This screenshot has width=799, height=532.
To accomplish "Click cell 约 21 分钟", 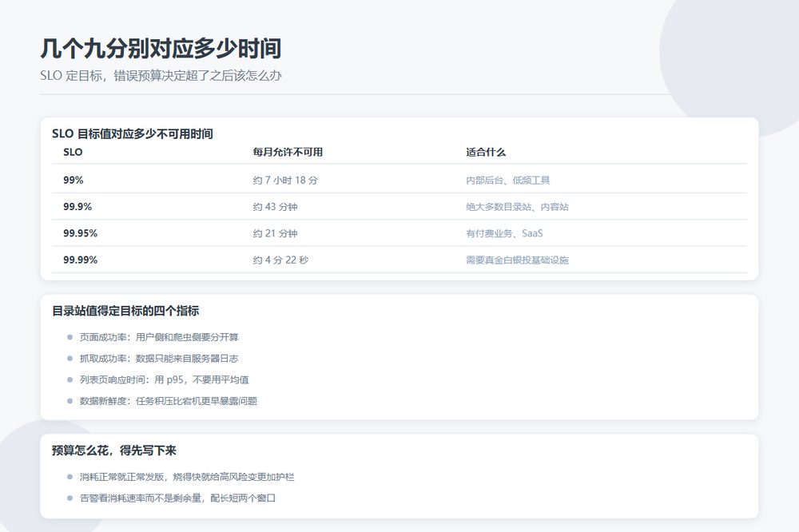I will [275, 233].
